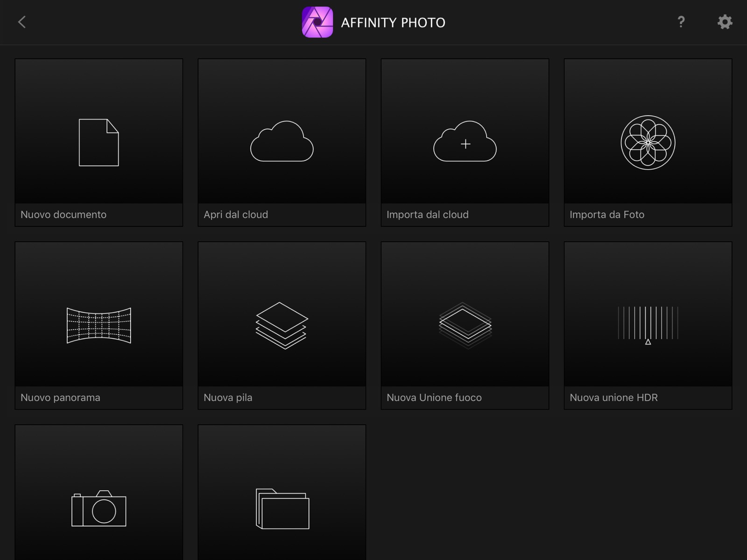Tap the focus merge icon for Nuova Unione fuoco
Screen dimensions: 747x560
(465, 325)
